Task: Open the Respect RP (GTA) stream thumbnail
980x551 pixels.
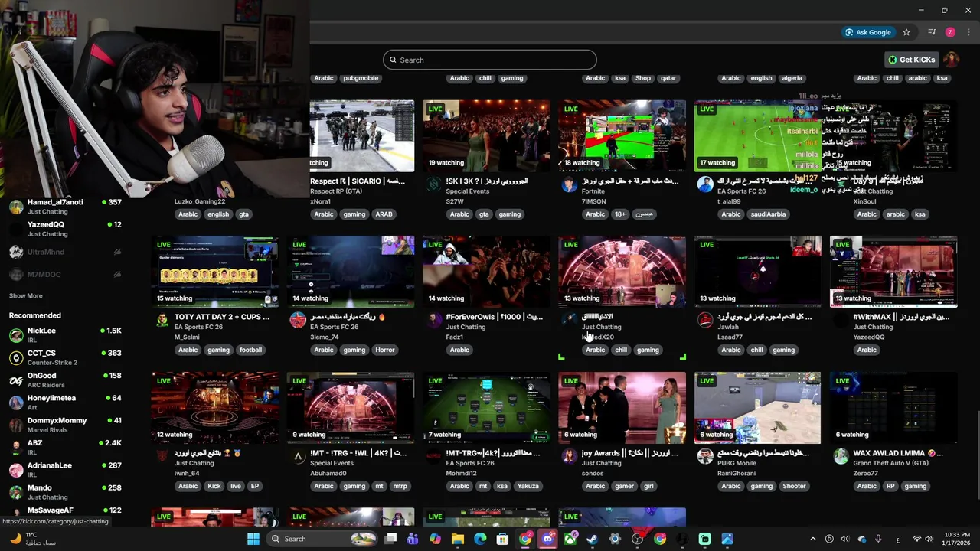Action: coord(362,135)
